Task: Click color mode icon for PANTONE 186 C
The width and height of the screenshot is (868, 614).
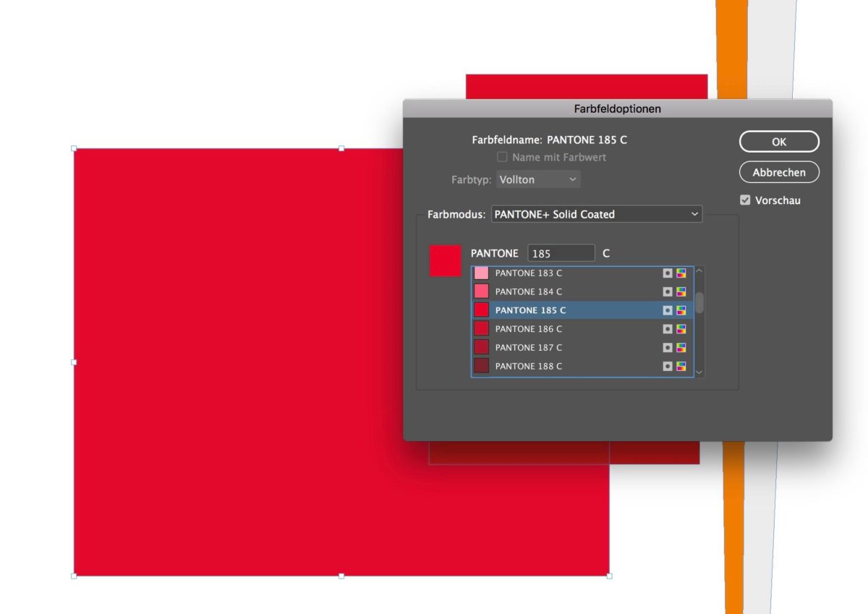Action: point(681,329)
